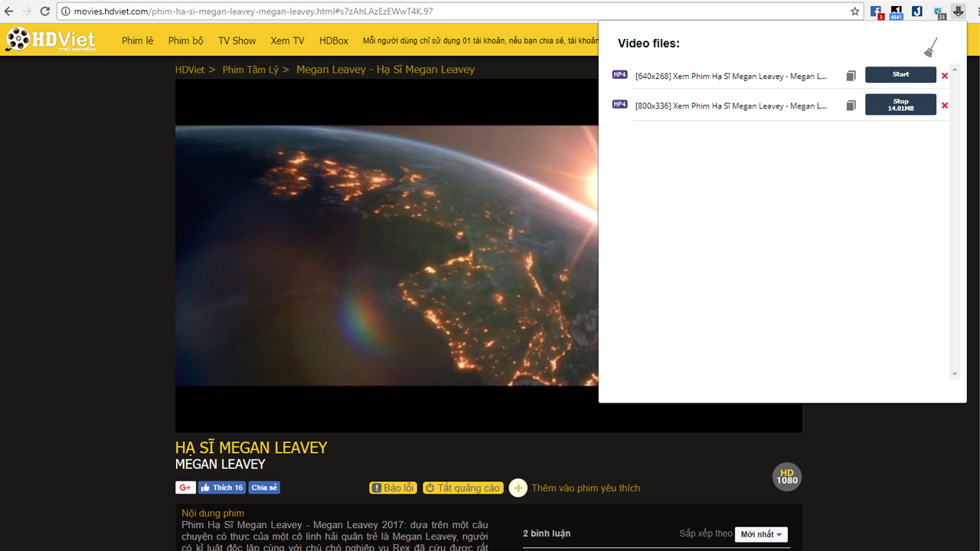Bookmark this page with the star icon

point(855,11)
